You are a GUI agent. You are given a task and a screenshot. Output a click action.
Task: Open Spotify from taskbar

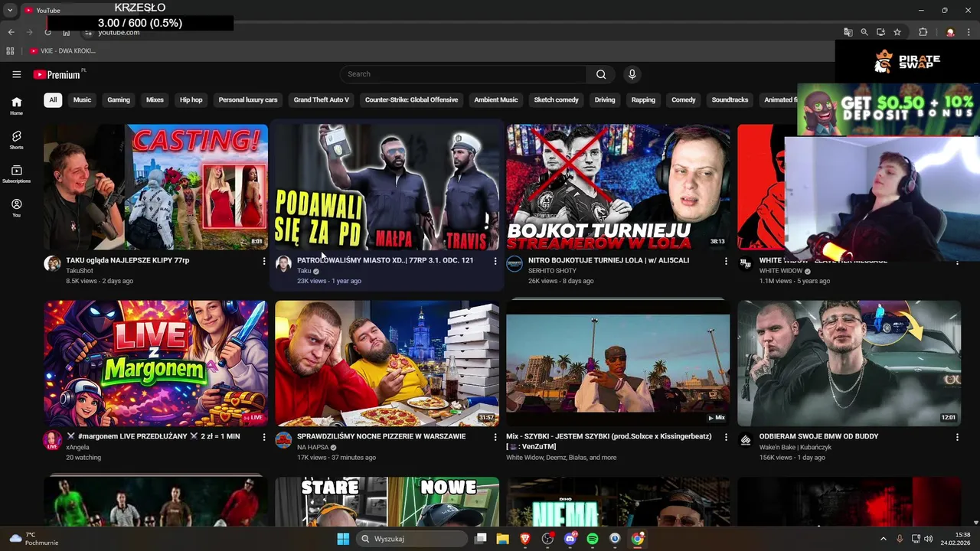[593, 539]
